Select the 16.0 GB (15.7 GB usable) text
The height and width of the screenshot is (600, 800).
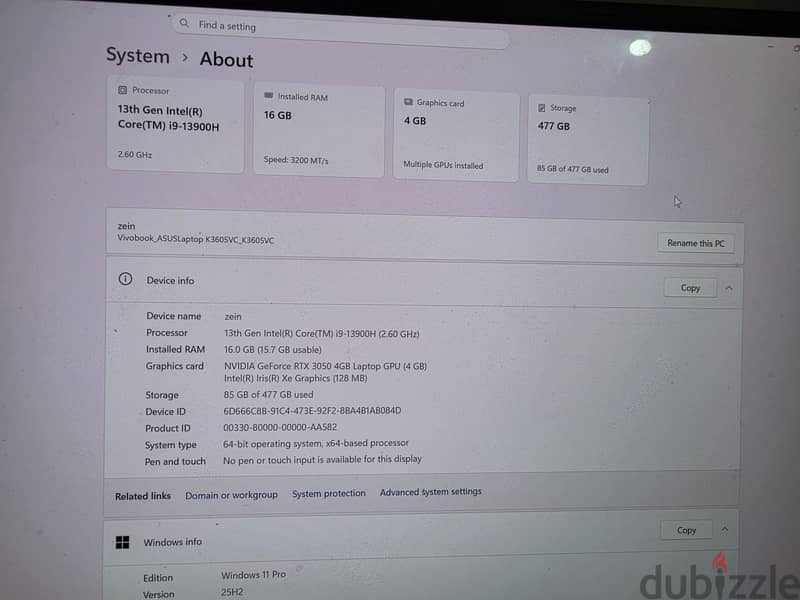coord(272,349)
